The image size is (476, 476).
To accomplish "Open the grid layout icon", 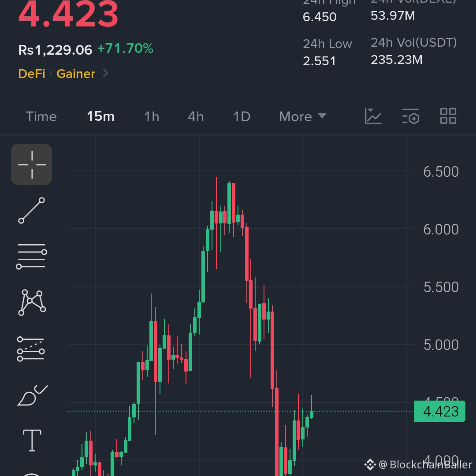I will pyautogui.click(x=448, y=116).
